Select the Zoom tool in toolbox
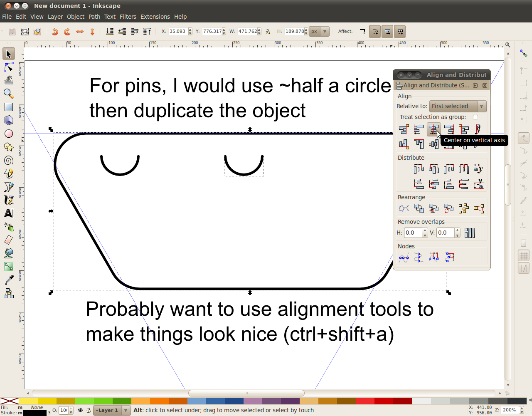Screen dimensions: 532x416 (x=8, y=94)
